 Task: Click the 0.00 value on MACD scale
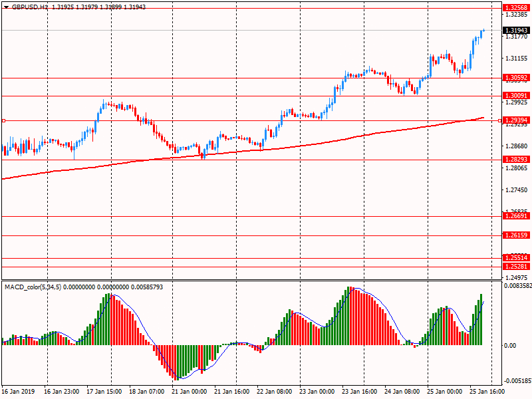click(x=510, y=345)
